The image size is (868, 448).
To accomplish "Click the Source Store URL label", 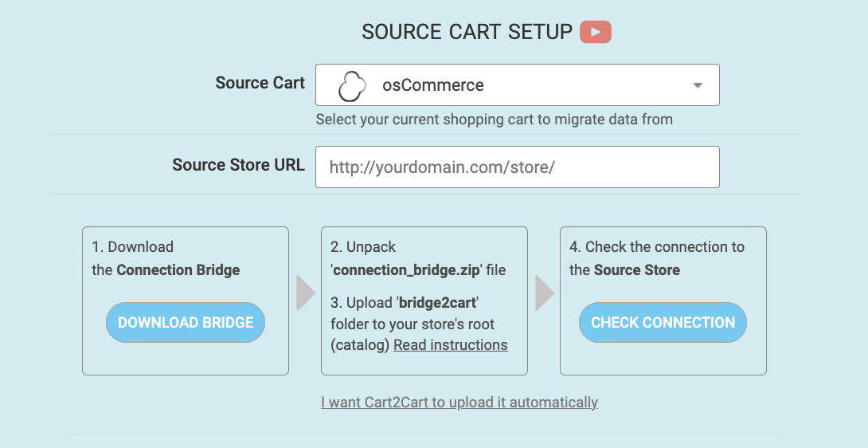I will pos(238,165).
